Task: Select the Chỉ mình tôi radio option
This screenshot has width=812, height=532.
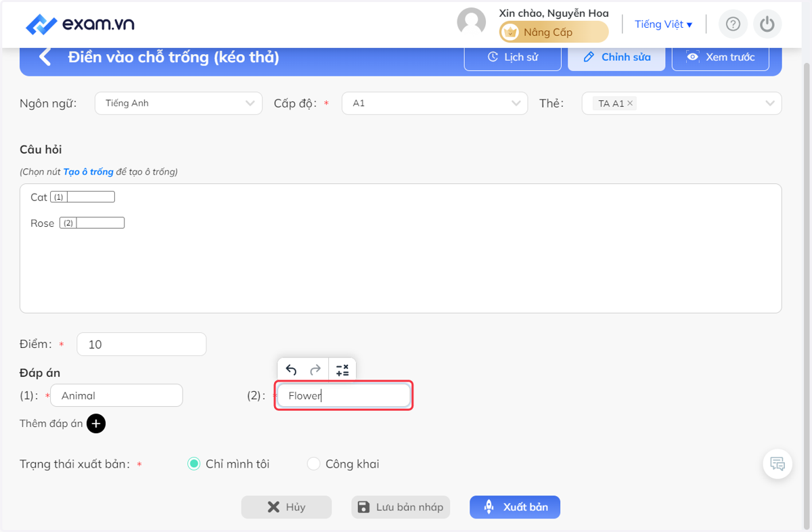Action: (x=194, y=464)
